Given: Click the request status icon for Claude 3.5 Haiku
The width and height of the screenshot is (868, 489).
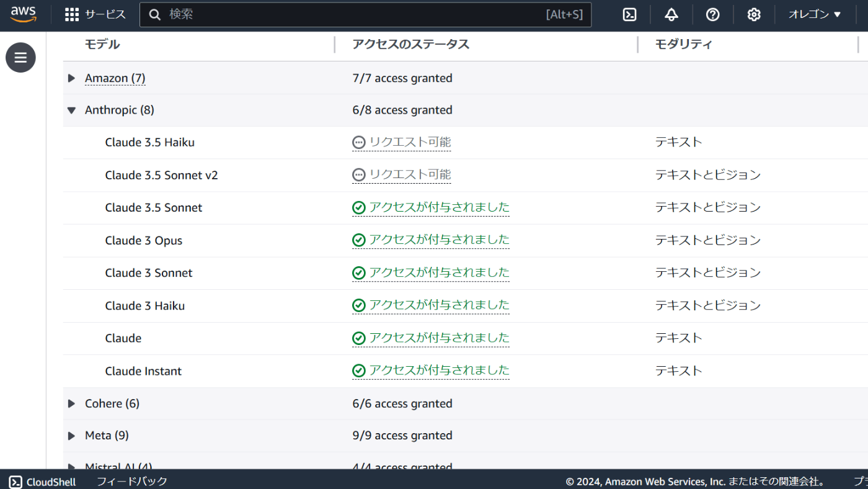Looking at the screenshot, I should click(x=358, y=143).
